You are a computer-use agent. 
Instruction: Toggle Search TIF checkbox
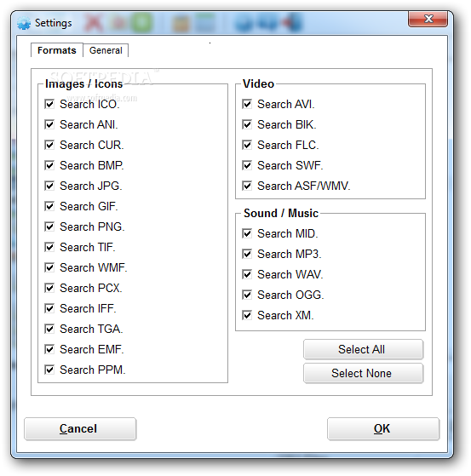49,248
